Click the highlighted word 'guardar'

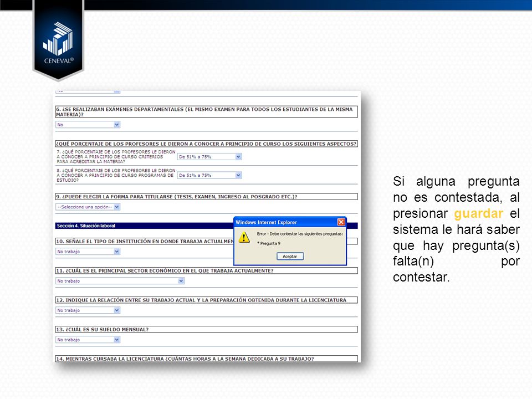478,214
